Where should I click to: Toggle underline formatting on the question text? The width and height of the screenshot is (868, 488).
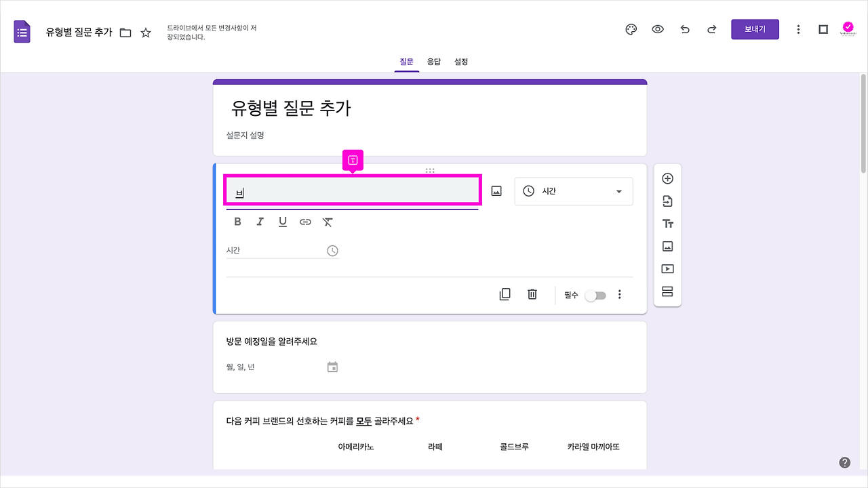point(283,221)
